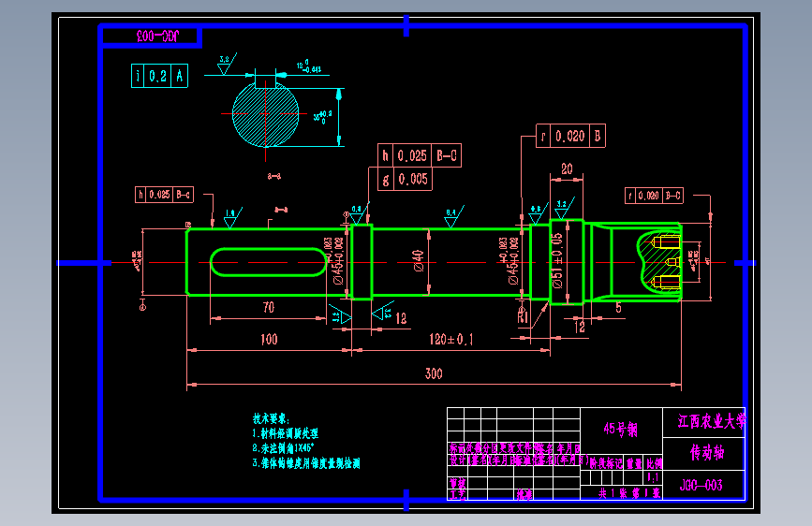Click the "工艺" row label in title block

point(457,494)
